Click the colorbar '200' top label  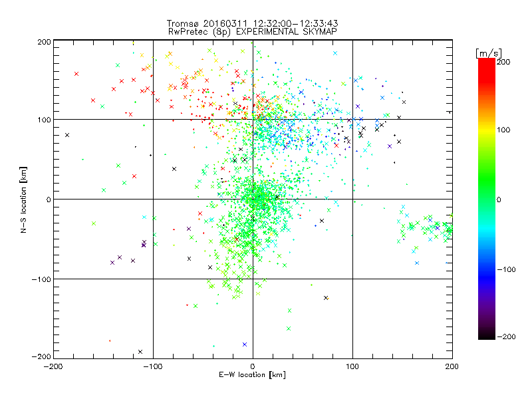(x=503, y=62)
